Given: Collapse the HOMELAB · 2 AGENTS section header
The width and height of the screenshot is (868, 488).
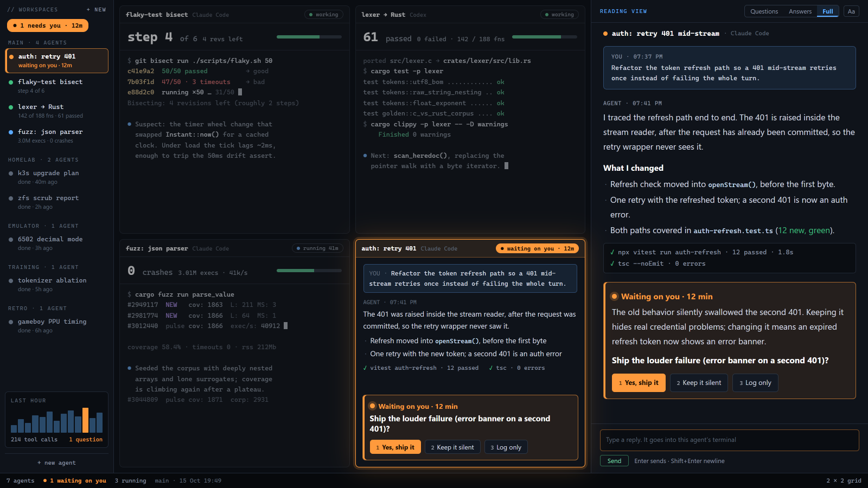Looking at the screenshot, I should coord(43,160).
